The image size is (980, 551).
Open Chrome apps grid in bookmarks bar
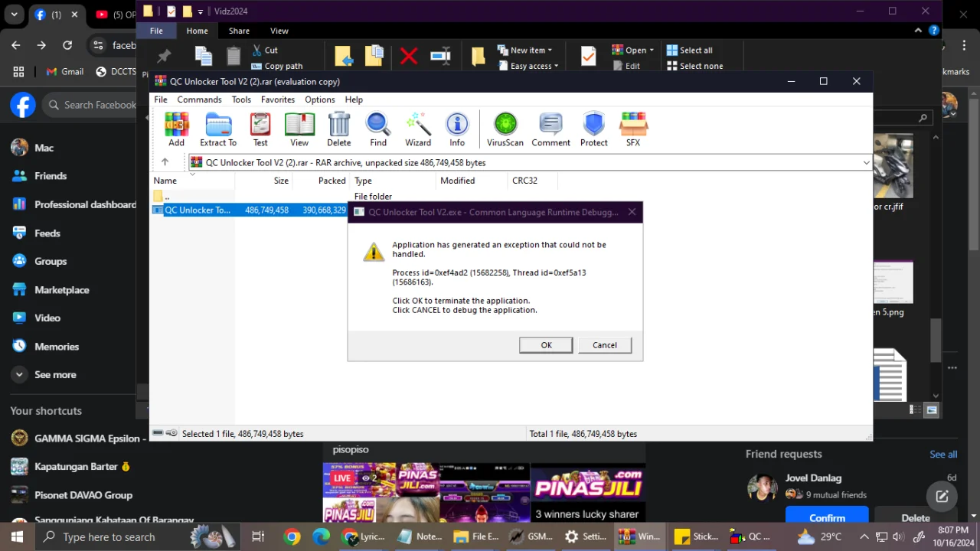18,71
